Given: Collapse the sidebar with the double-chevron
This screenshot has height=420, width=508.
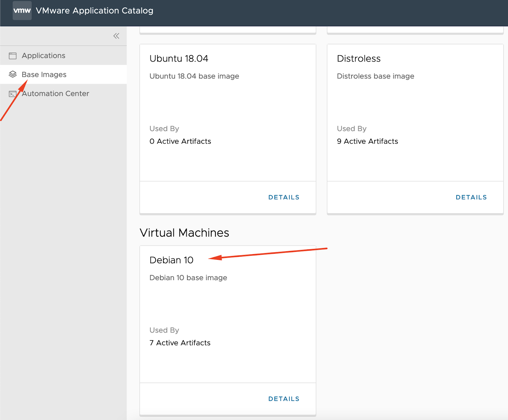Looking at the screenshot, I should coord(116,36).
